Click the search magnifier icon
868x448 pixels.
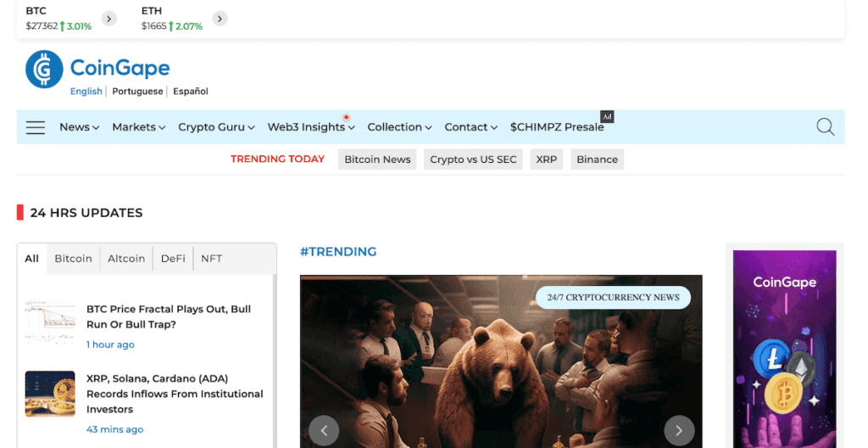point(825,127)
